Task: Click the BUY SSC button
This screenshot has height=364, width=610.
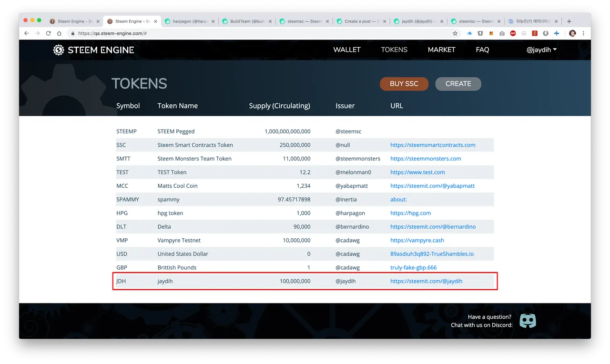Action: point(404,84)
